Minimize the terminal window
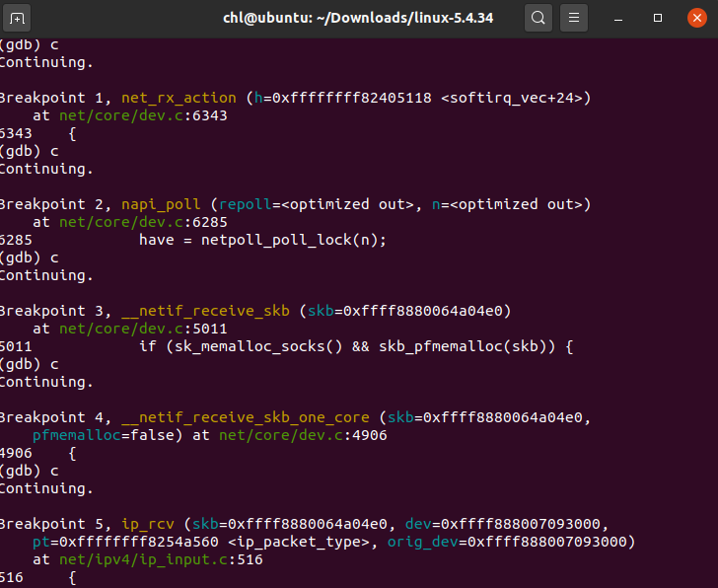This screenshot has width=718, height=588. click(x=618, y=19)
